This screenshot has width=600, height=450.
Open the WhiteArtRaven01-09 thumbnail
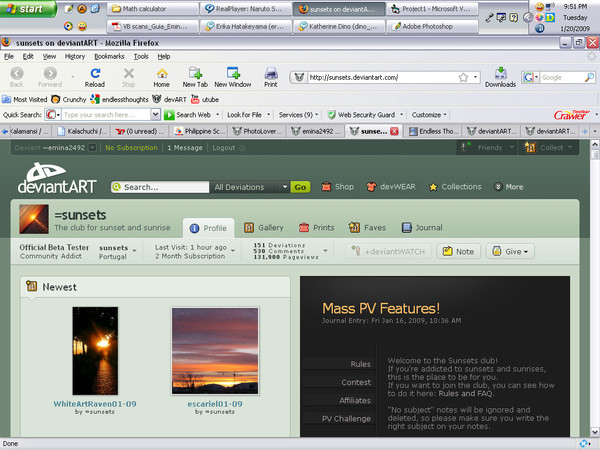pyautogui.click(x=95, y=351)
